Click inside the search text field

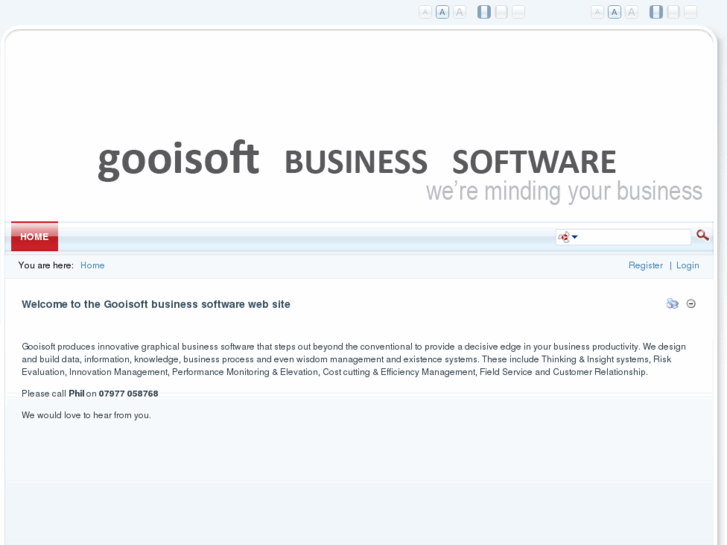tap(634, 237)
